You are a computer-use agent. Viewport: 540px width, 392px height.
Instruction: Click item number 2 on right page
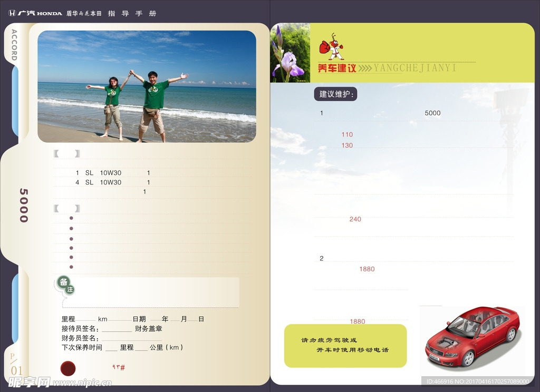tap(322, 259)
